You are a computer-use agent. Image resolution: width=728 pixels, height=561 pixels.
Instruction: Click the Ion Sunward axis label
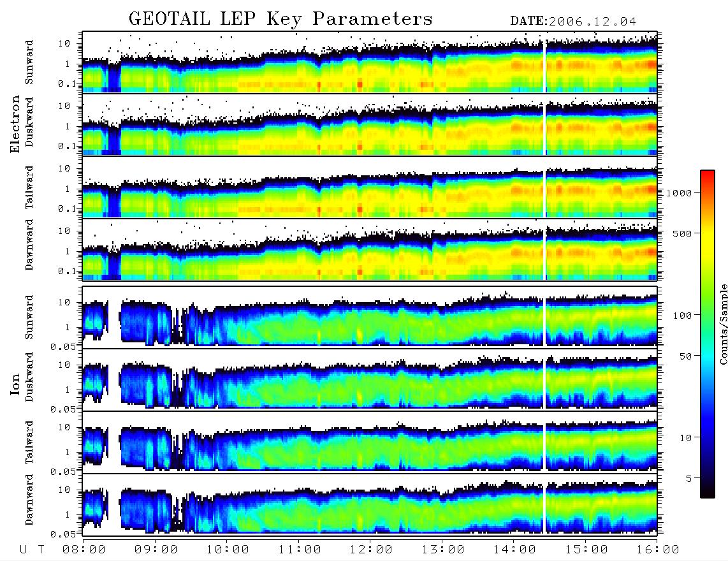point(29,317)
